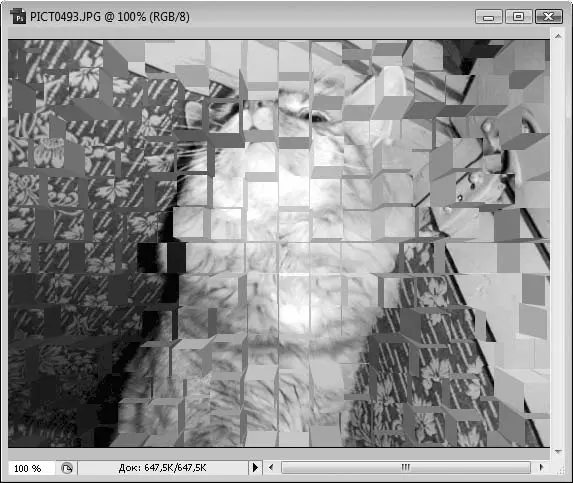Click the 100 % zoom level field
573x483 pixels.
[x=31, y=468]
